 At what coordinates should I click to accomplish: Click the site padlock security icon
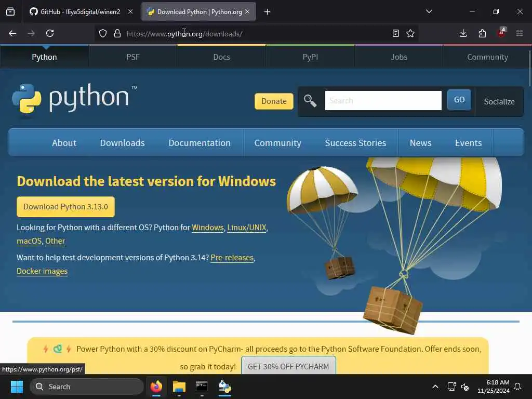[x=117, y=33]
